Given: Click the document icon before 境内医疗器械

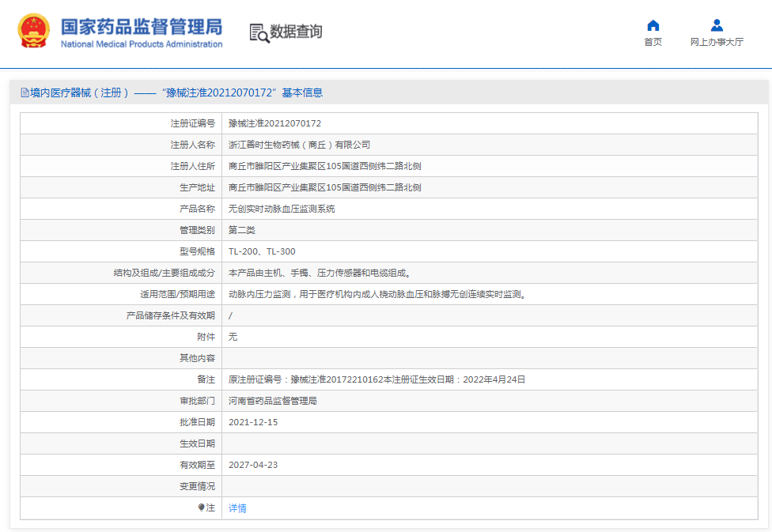Looking at the screenshot, I should tap(25, 92).
